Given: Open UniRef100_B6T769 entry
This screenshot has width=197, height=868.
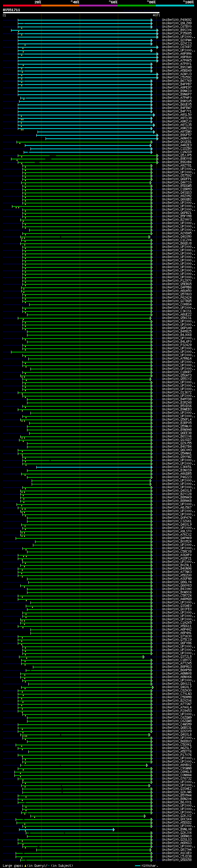Looking at the screenshot, I should click(177, 81).
